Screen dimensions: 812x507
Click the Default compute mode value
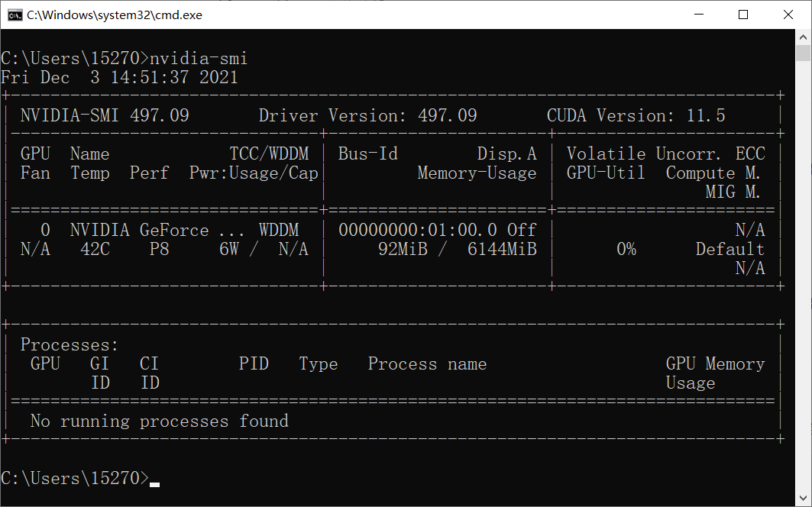click(730, 249)
